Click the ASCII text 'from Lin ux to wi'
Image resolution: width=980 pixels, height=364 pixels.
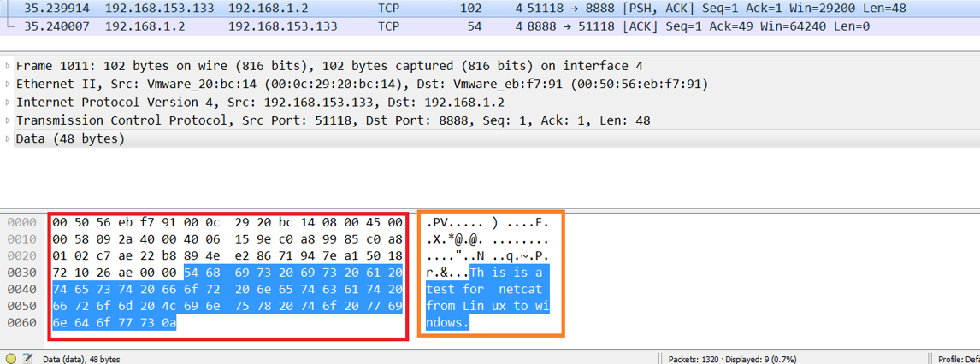click(490, 306)
